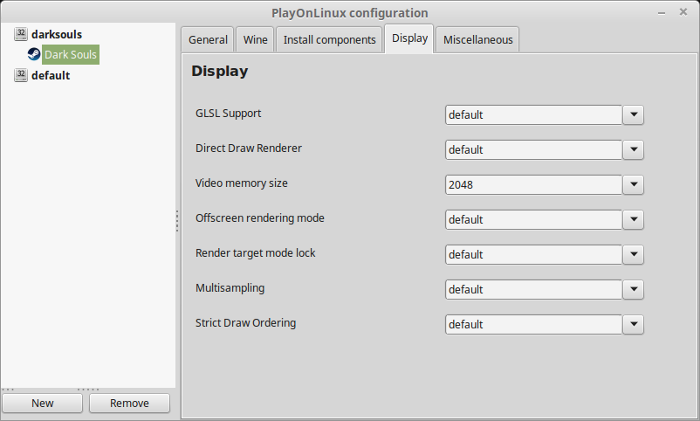Close the PlayOnLinux configuration window
Screen dimensions: 700x421
click(683, 12)
